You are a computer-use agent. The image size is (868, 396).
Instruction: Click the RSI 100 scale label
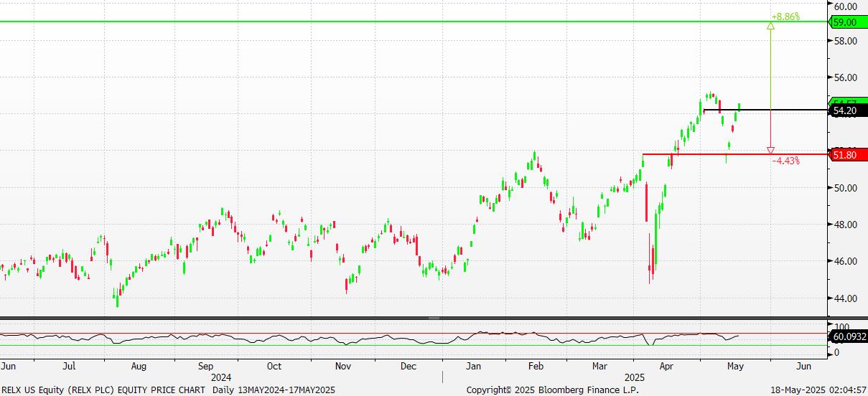(x=841, y=326)
